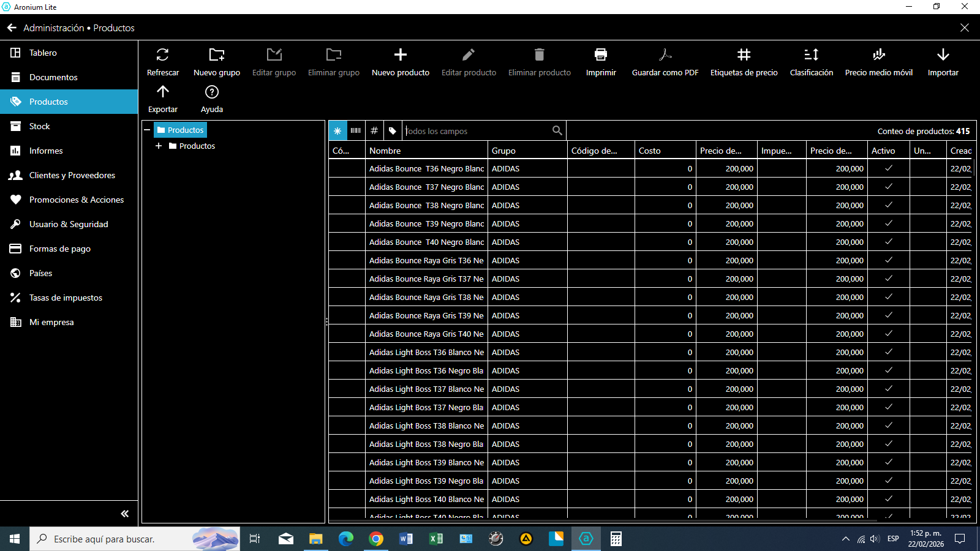Toggle the barcode search filter
Viewport: 980px width, 551px height.
tap(356, 130)
